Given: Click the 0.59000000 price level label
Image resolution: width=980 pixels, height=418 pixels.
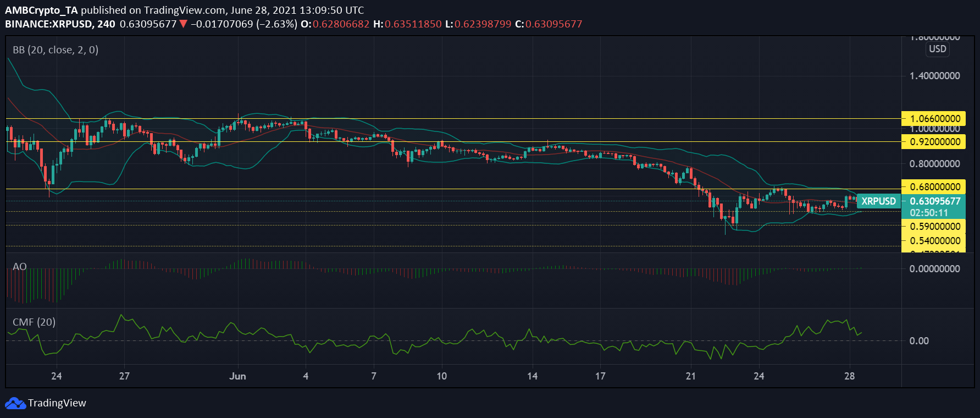Looking at the screenshot, I should 933,226.
